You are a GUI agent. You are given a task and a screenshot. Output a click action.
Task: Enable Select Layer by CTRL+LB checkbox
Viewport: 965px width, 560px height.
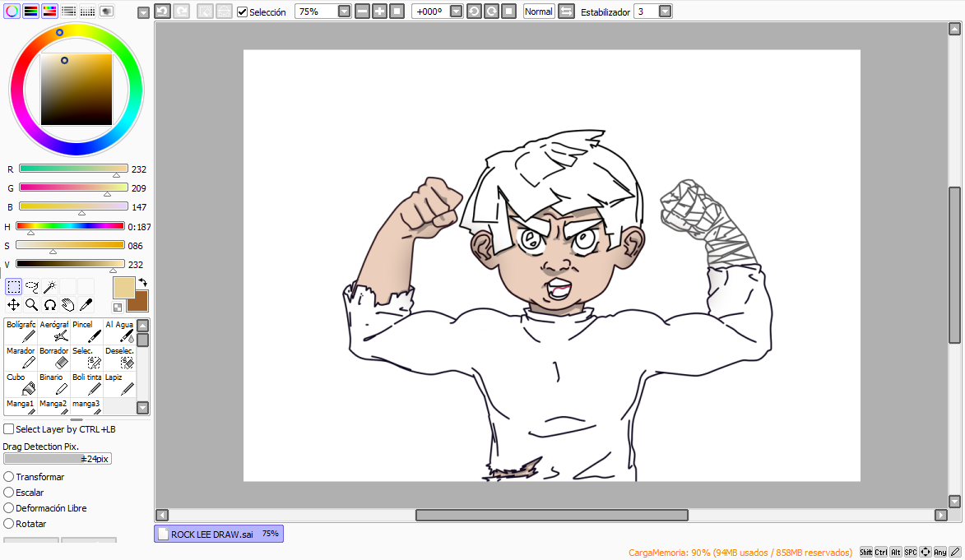point(8,429)
